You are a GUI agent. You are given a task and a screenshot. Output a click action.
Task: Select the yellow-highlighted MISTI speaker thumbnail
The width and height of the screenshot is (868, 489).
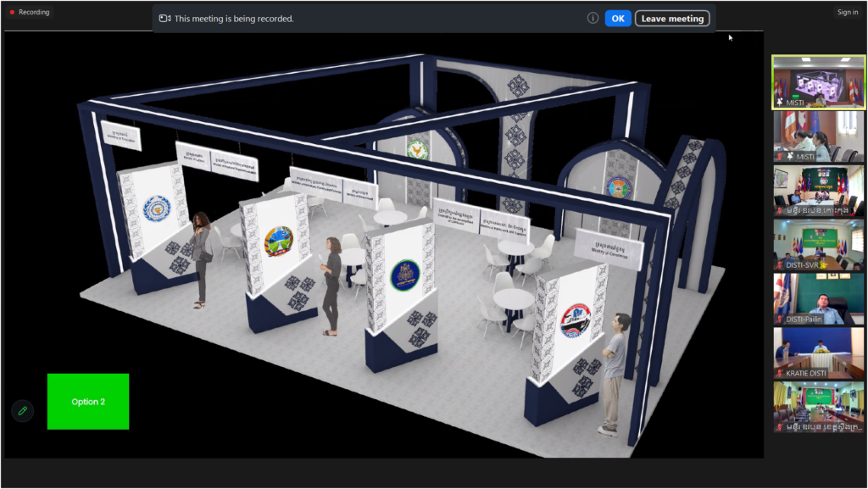pos(818,81)
